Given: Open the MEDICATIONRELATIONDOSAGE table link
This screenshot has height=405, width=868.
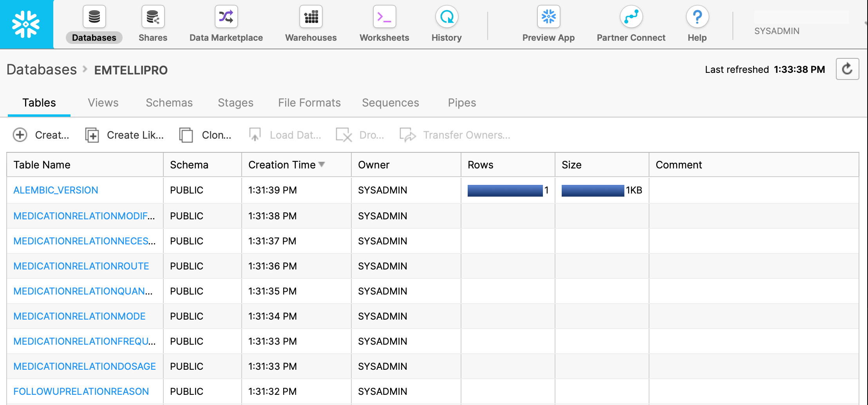Looking at the screenshot, I should (85, 366).
